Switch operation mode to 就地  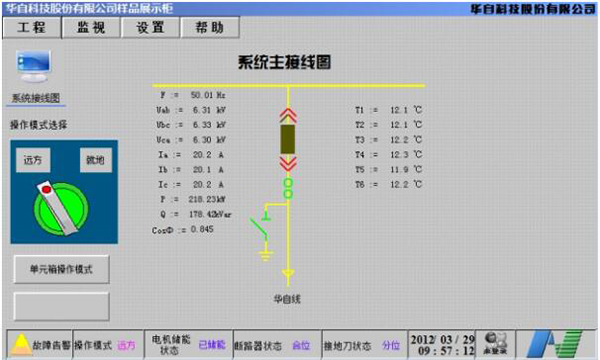[x=96, y=160]
